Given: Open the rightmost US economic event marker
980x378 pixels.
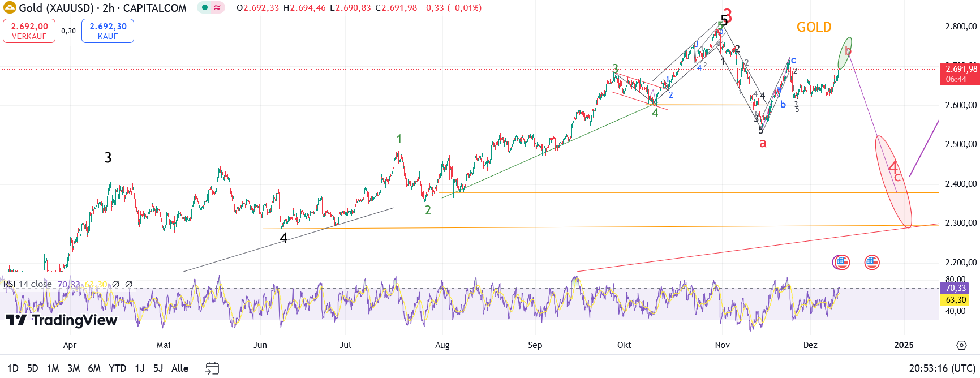Looking at the screenshot, I should coord(872,262).
